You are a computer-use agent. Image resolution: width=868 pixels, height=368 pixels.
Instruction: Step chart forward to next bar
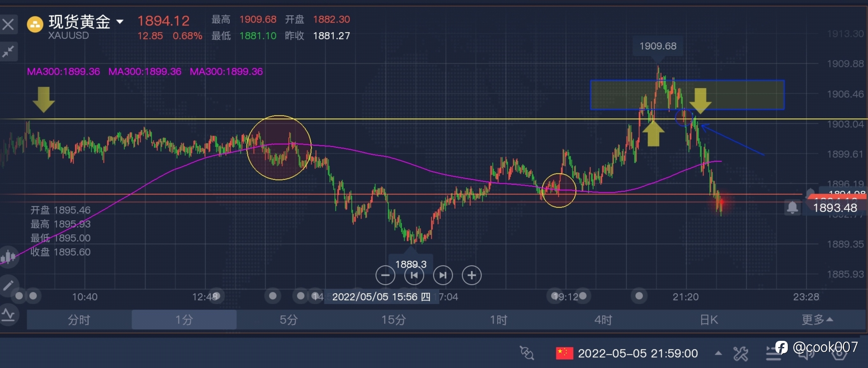pos(443,275)
